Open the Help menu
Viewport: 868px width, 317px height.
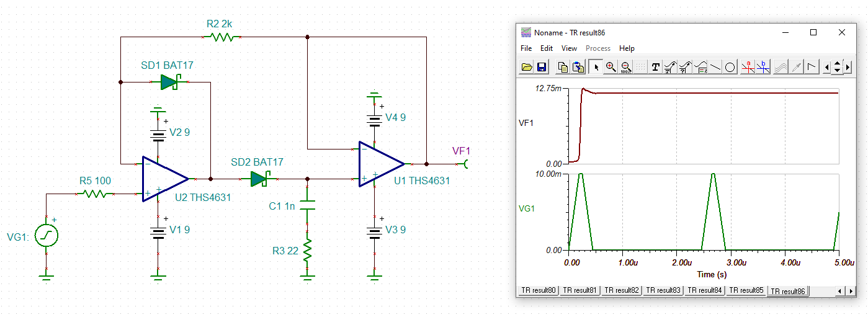[627, 48]
